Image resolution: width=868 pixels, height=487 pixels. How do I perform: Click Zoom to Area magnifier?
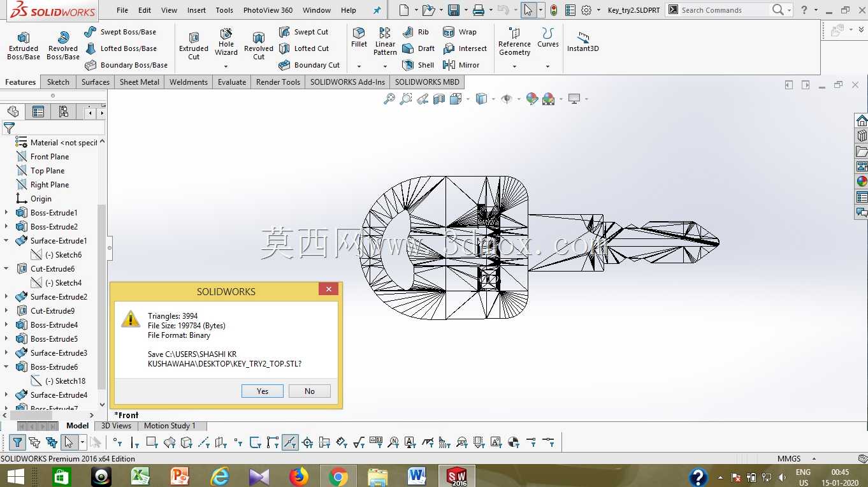(406, 99)
